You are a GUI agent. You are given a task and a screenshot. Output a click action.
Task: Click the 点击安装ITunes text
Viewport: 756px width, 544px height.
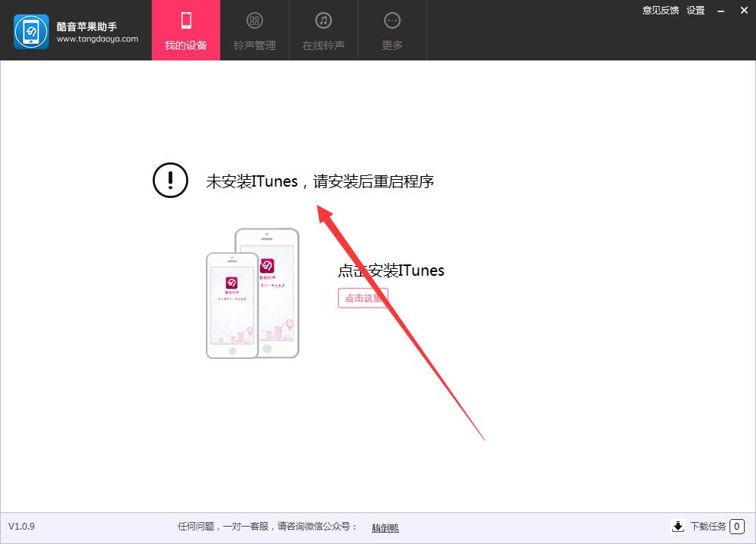[391, 270]
